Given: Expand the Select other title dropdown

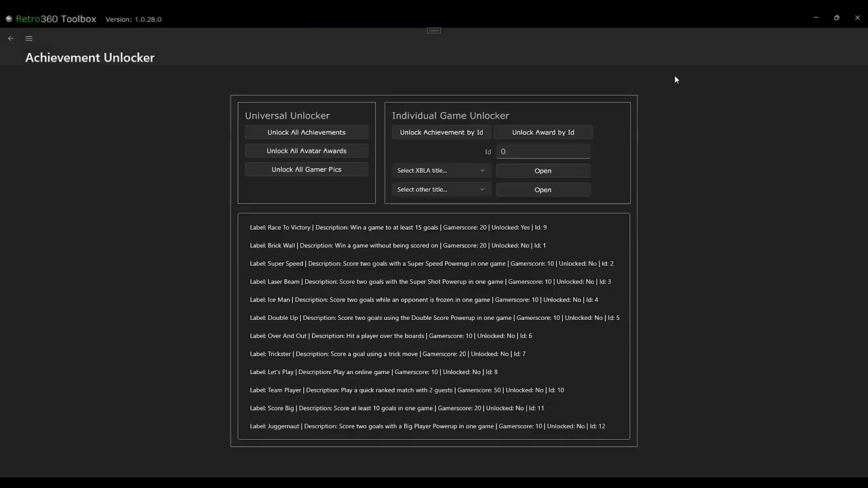Looking at the screenshot, I should click(x=441, y=189).
